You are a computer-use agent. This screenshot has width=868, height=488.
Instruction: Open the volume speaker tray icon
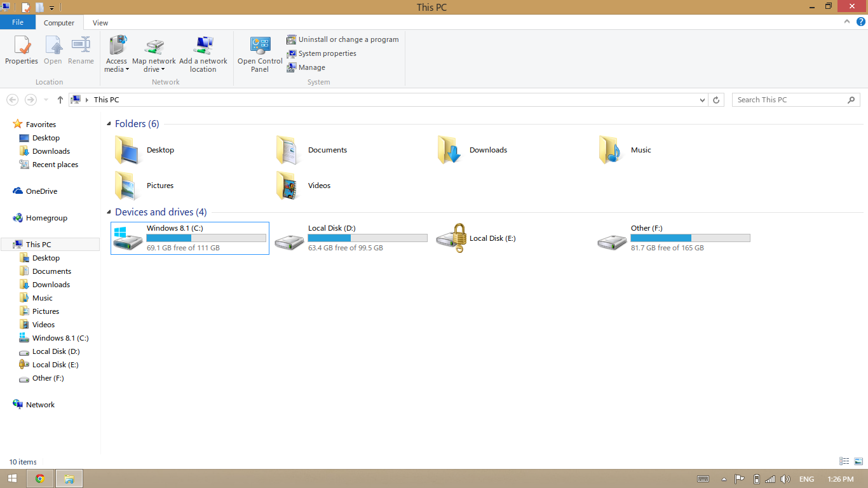pos(785,479)
